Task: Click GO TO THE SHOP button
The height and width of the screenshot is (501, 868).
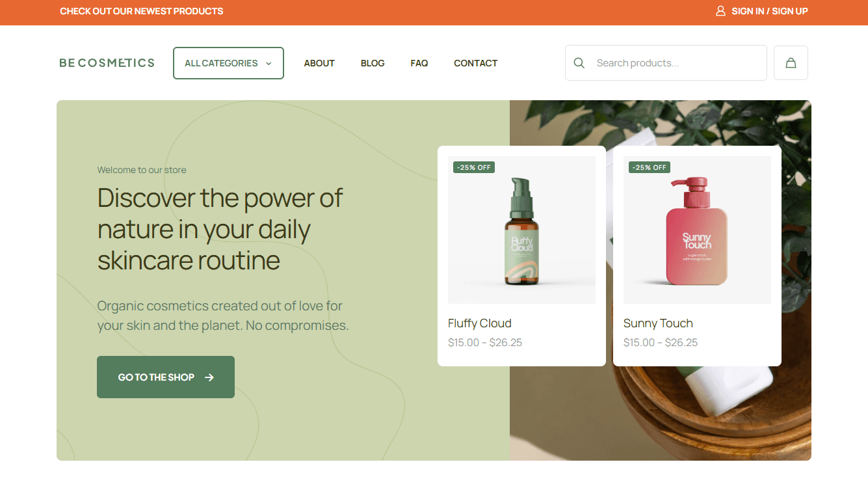Action: pos(165,377)
